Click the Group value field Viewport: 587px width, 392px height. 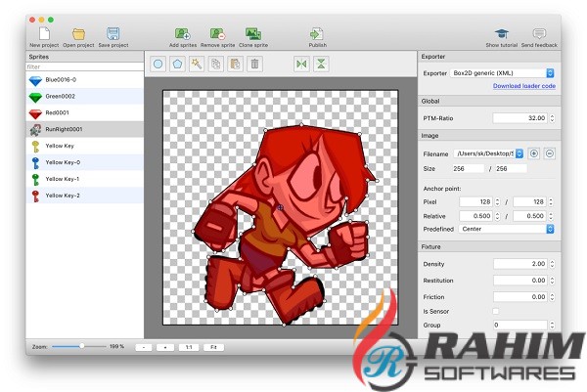pyautogui.click(x=520, y=326)
